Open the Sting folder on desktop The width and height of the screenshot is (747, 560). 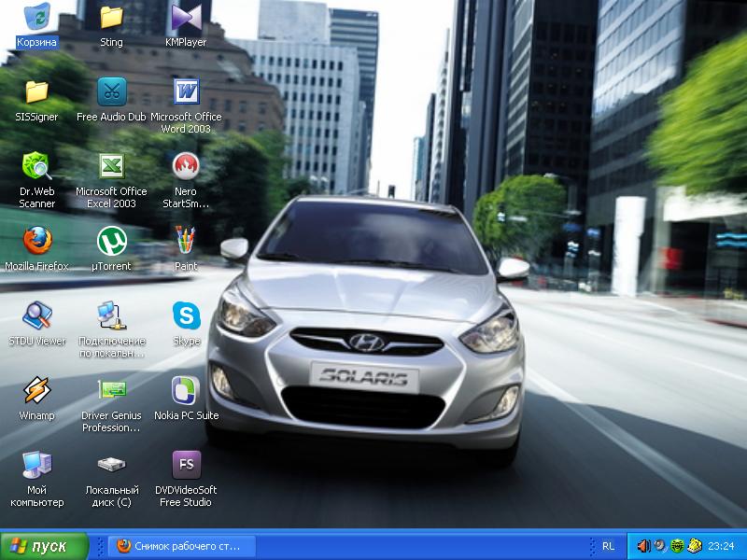pyautogui.click(x=111, y=18)
